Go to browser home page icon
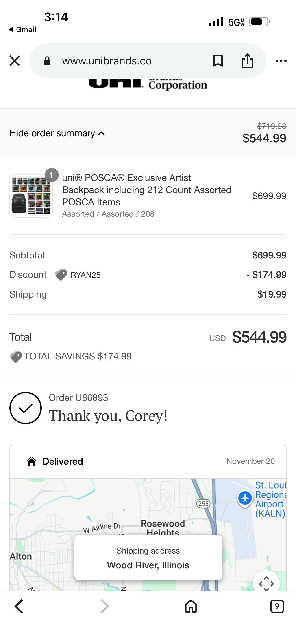 click(x=191, y=606)
